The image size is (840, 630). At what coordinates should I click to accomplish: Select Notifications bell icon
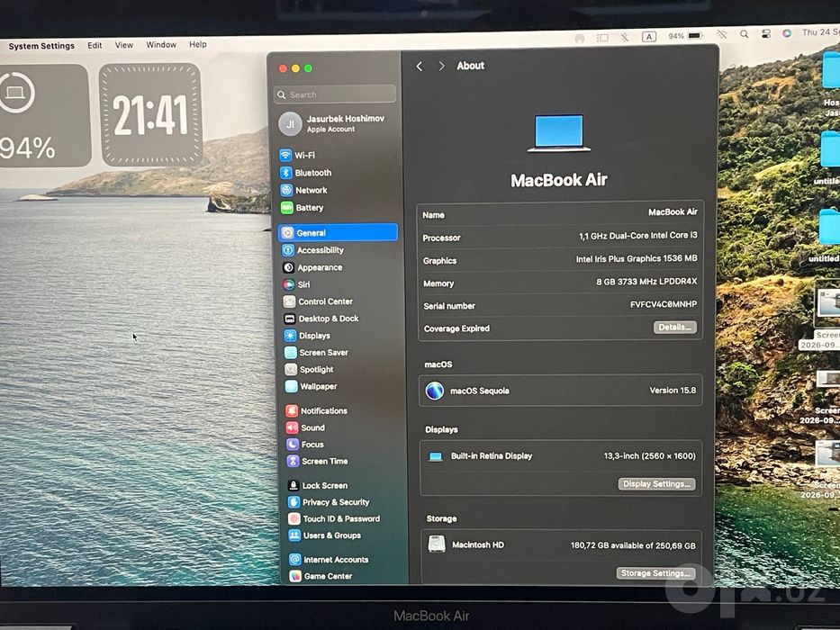[x=292, y=411]
